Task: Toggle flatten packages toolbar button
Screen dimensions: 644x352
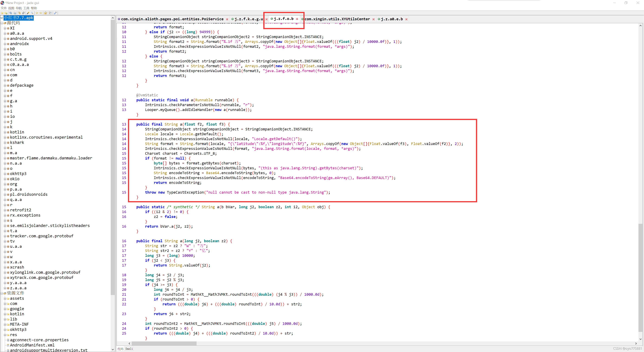Action: (23, 13)
